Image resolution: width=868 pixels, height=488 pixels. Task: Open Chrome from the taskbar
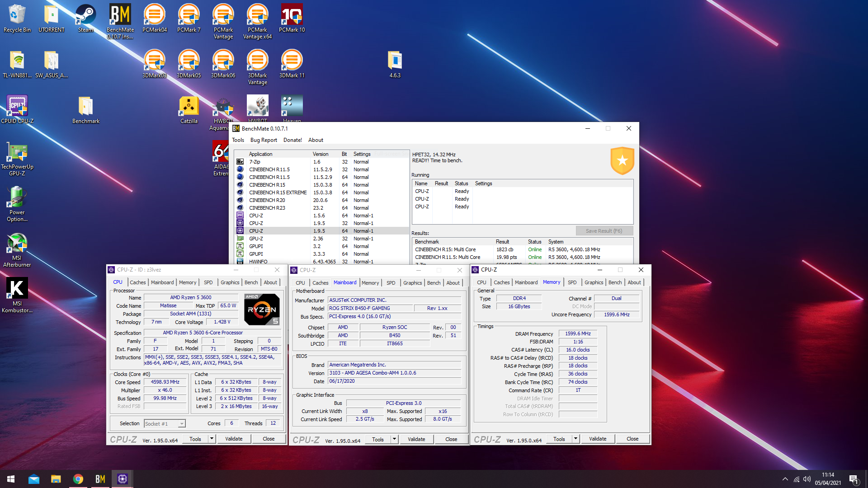tap(78, 479)
